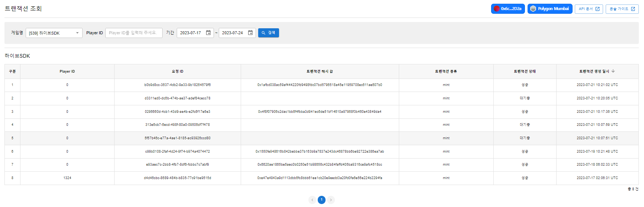644x207 pixels.
Task: Click request ID e93aec7c-2bb8-4fb7-8df6-fcbbc7c7abf9
Action: (x=177, y=165)
